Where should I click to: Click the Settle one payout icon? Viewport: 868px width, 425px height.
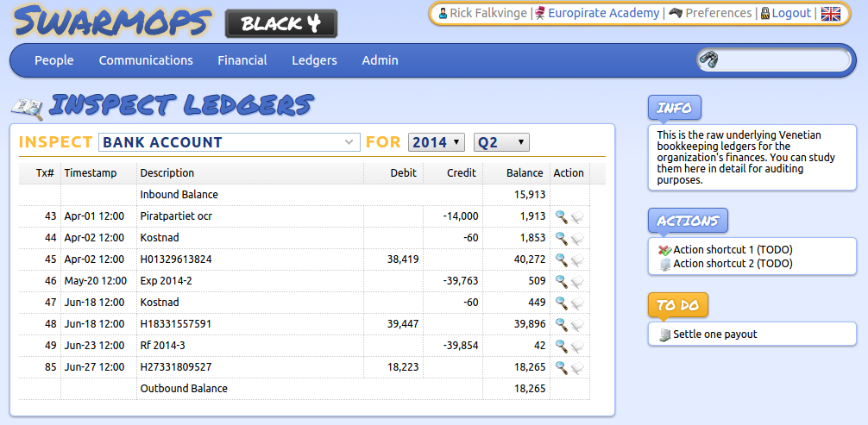point(665,334)
